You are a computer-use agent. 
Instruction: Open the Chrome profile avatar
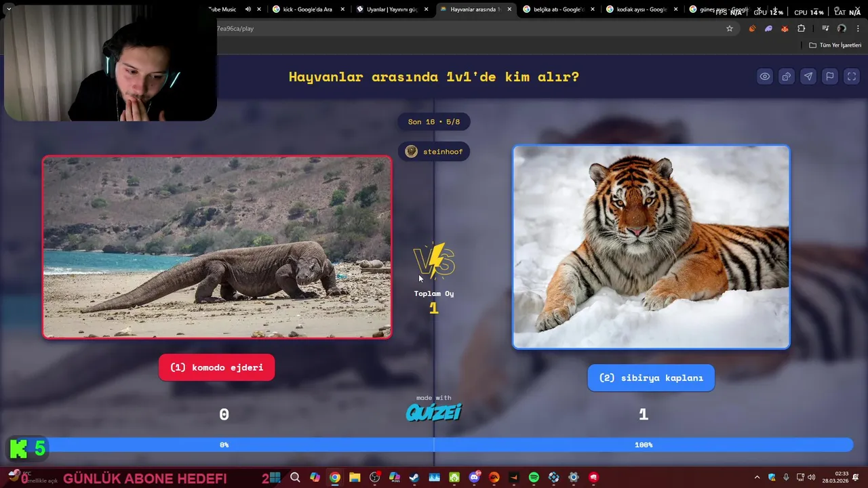pyautogui.click(x=842, y=28)
